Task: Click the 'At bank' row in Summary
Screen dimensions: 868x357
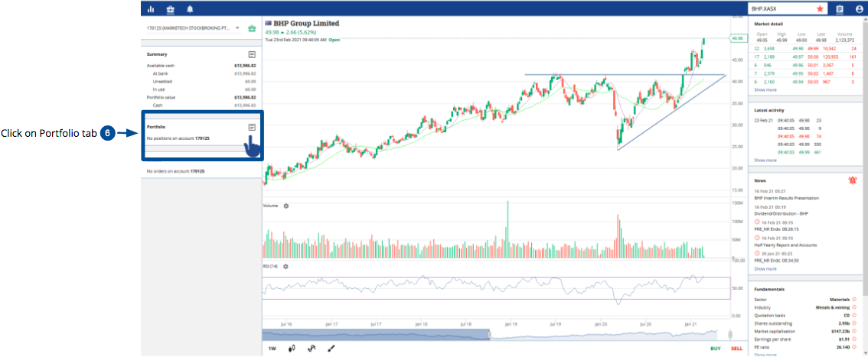Action: (x=201, y=73)
